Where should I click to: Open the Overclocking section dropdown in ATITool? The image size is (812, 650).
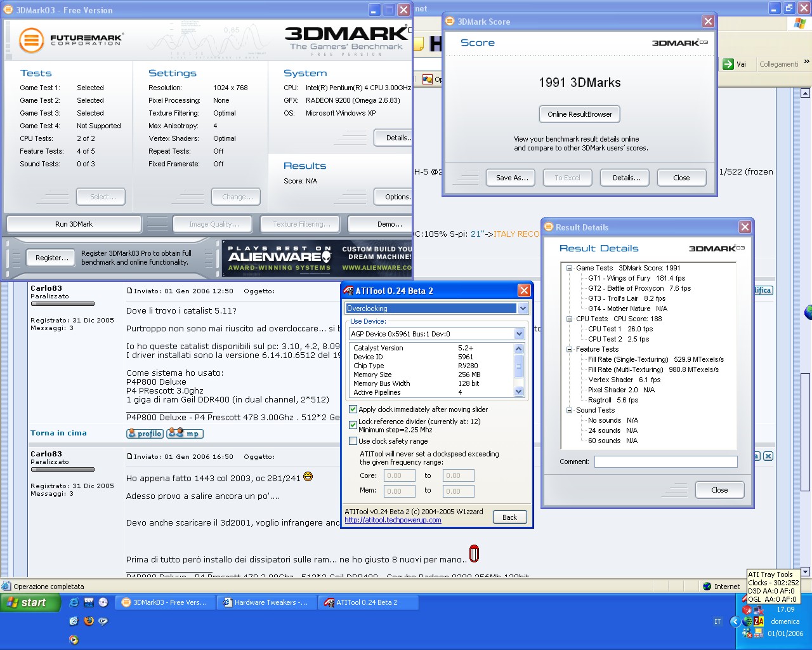pyautogui.click(x=523, y=308)
